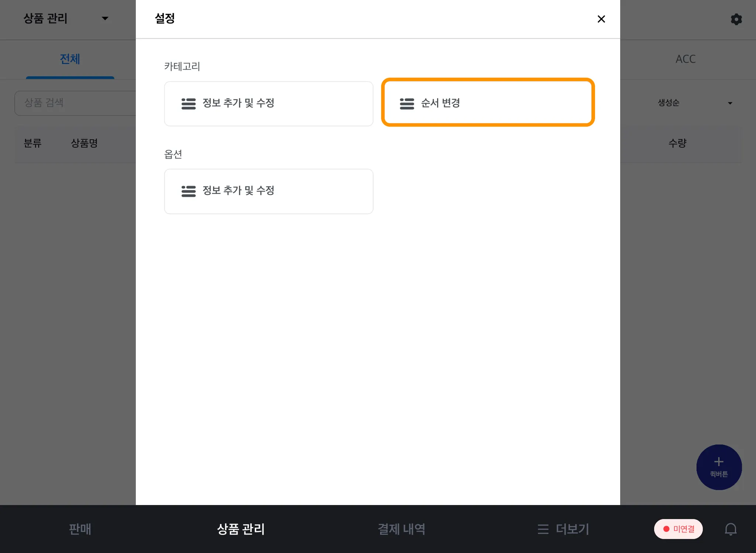This screenshot has height=553, width=756.
Task: Click the notification bell icon
Action: coord(730,529)
